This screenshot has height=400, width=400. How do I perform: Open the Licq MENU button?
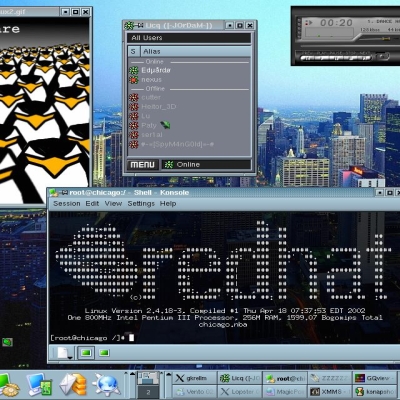[x=142, y=165]
